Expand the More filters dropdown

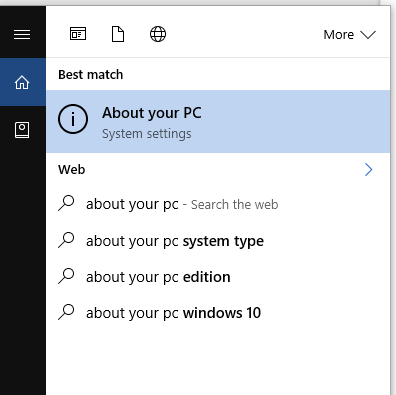(x=349, y=35)
